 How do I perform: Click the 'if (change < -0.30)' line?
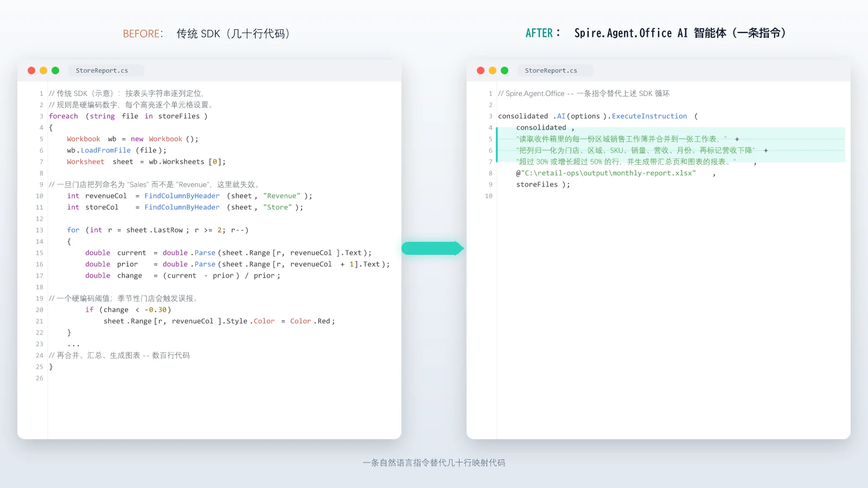pyautogui.click(x=128, y=310)
